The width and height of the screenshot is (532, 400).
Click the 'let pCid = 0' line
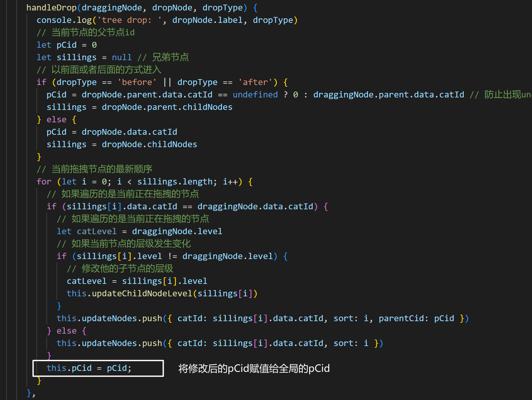67,45
